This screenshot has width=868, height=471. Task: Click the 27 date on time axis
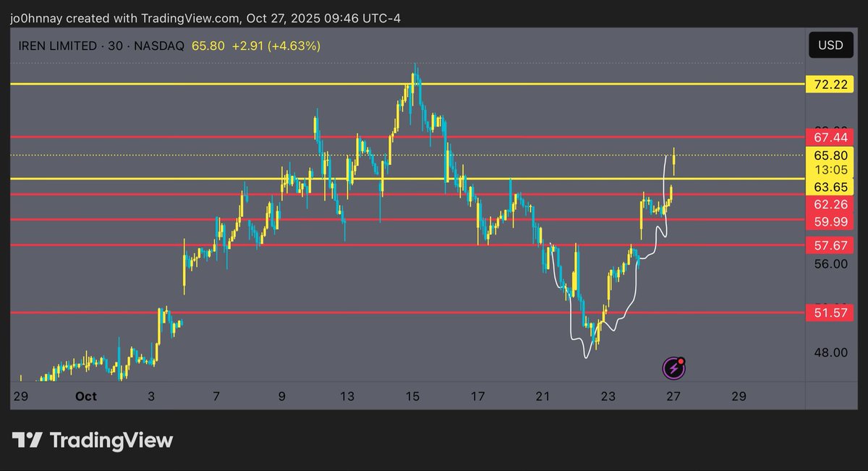(x=673, y=396)
